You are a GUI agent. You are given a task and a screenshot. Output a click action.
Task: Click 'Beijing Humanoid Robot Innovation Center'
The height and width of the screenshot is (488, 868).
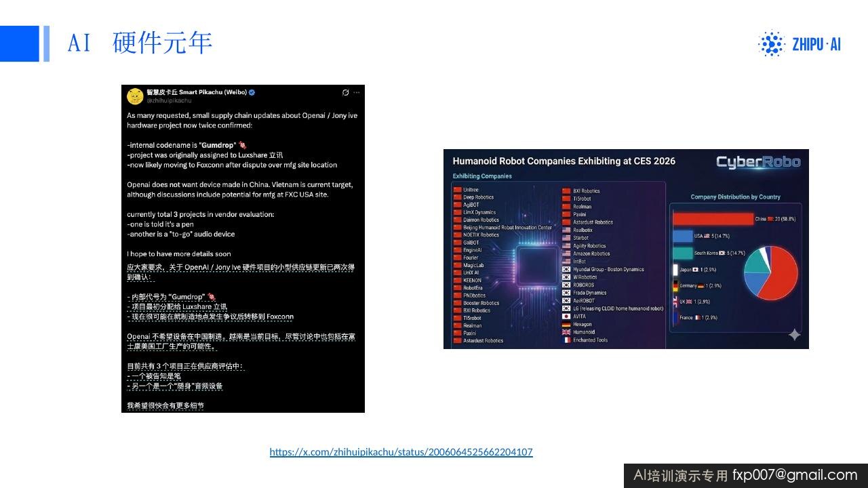click(508, 228)
